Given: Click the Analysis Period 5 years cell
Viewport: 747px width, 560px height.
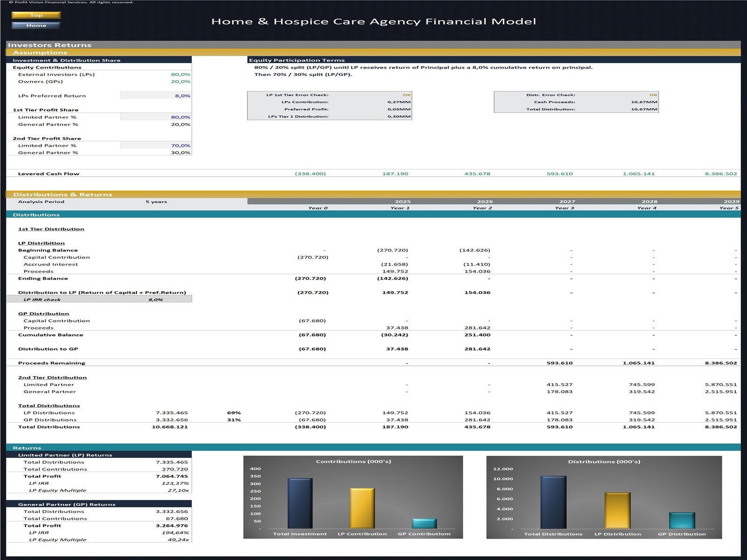Looking at the screenshot, I should [156, 202].
